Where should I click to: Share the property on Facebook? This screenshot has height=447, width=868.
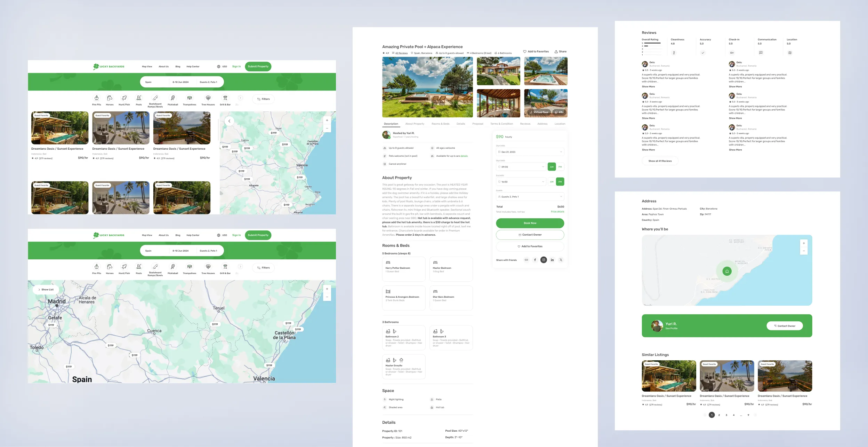pyautogui.click(x=535, y=260)
